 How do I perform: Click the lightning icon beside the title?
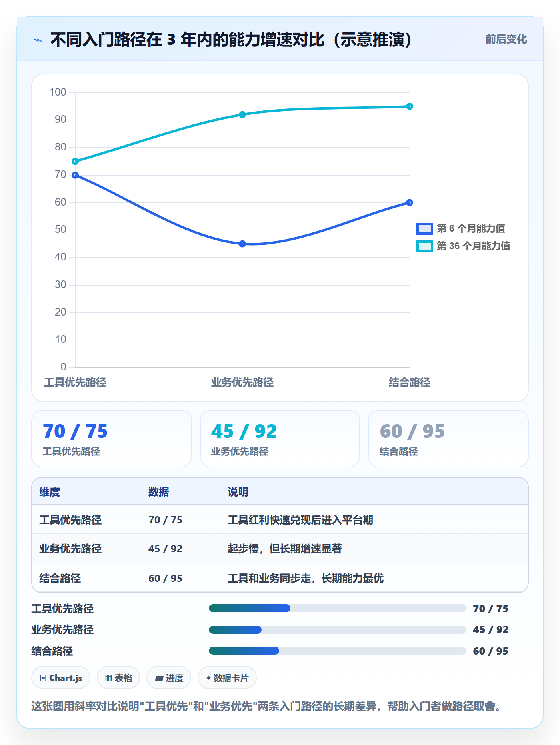[38, 40]
